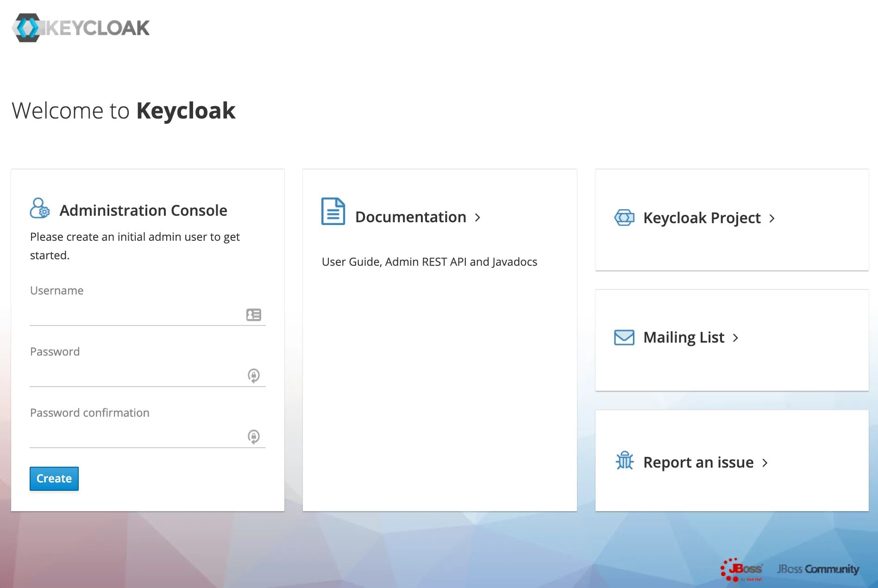
Task: Click the chevron next to Report an issue
Action: [x=765, y=463]
